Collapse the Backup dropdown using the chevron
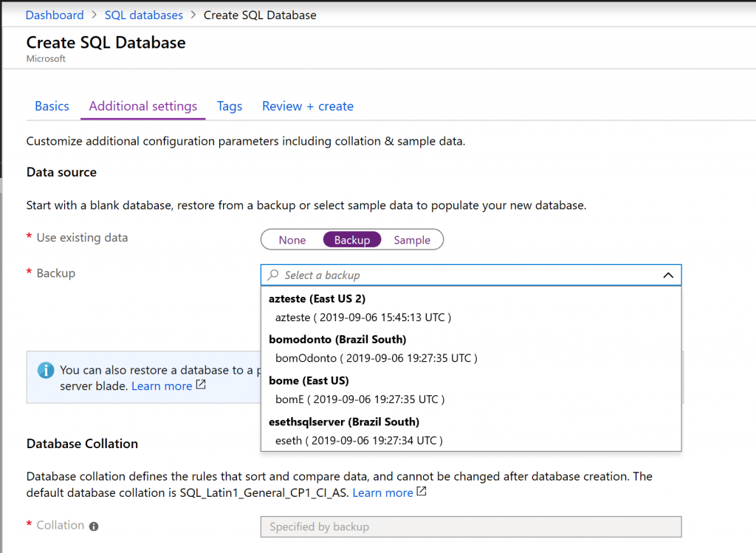The image size is (756, 553). point(667,275)
